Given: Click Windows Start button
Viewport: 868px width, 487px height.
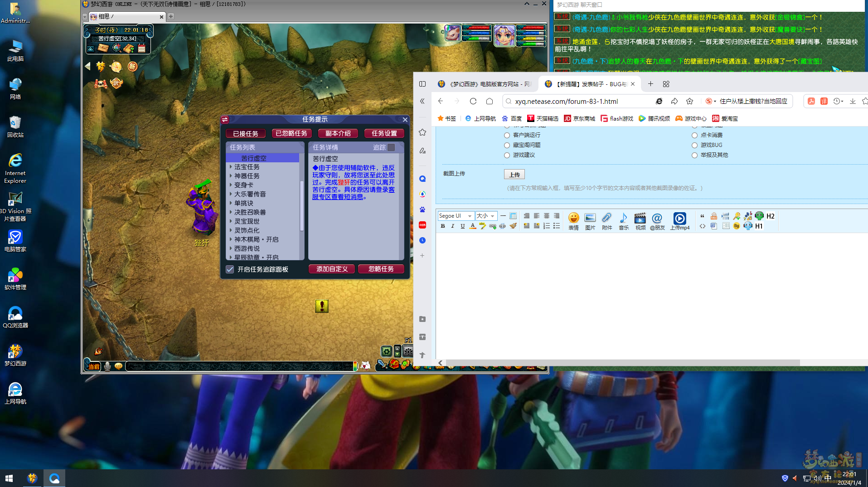Looking at the screenshot, I should coord(9,478).
